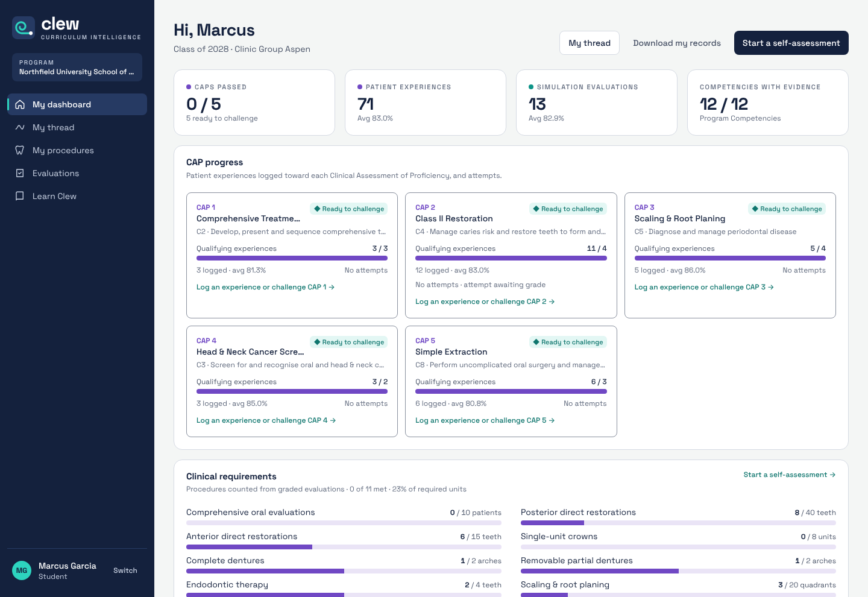Click 'attempt awaiting grade' text in CAP 2
The image size is (868, 597).
(505, 285)
